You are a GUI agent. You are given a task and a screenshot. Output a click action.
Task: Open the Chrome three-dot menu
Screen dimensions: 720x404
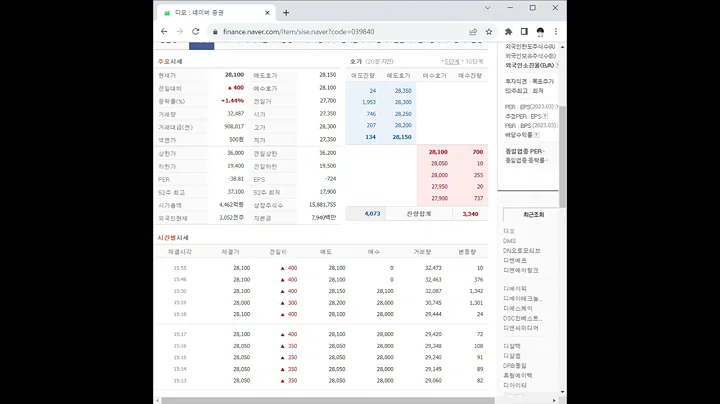point(556,32)
